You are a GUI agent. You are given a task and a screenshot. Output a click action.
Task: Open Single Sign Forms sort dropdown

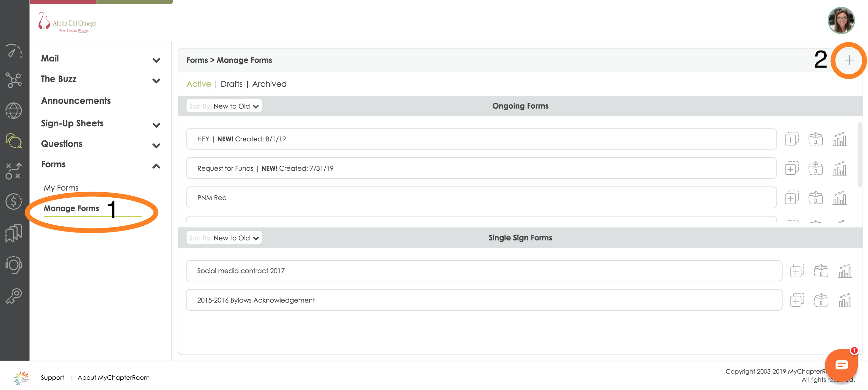tap(224, 238)
